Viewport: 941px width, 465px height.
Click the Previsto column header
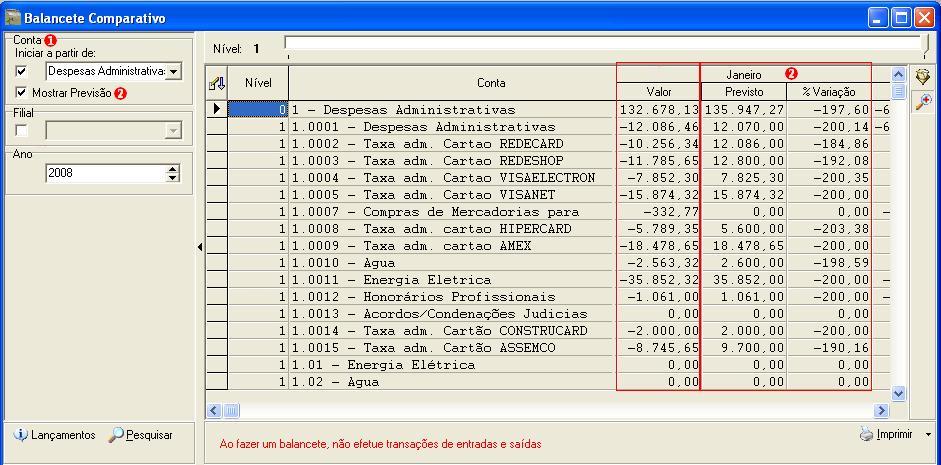[x=744, y=92]
